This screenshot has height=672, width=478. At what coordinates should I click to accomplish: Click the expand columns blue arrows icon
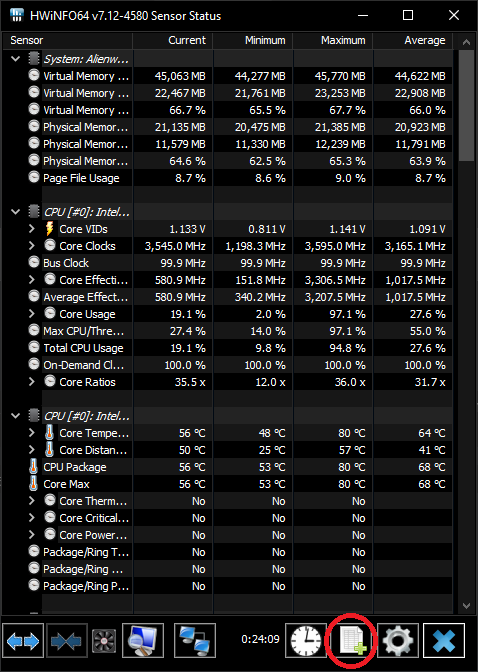coord(23,641)
